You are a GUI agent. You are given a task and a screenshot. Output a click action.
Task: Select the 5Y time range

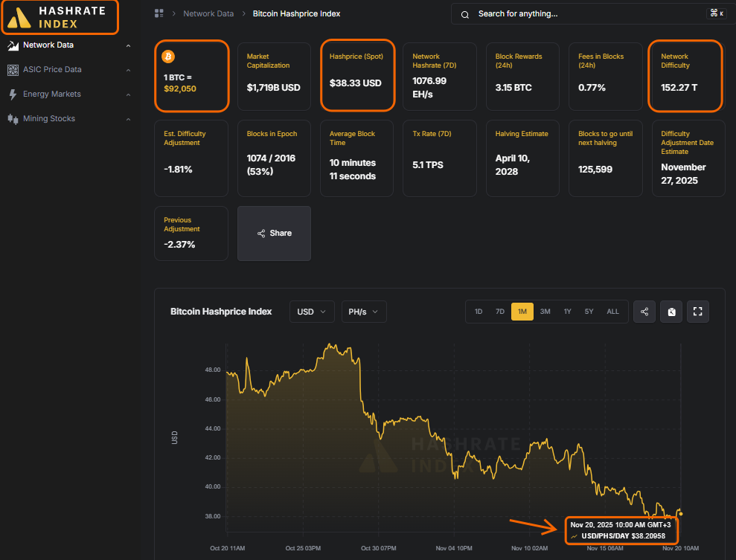589,312
